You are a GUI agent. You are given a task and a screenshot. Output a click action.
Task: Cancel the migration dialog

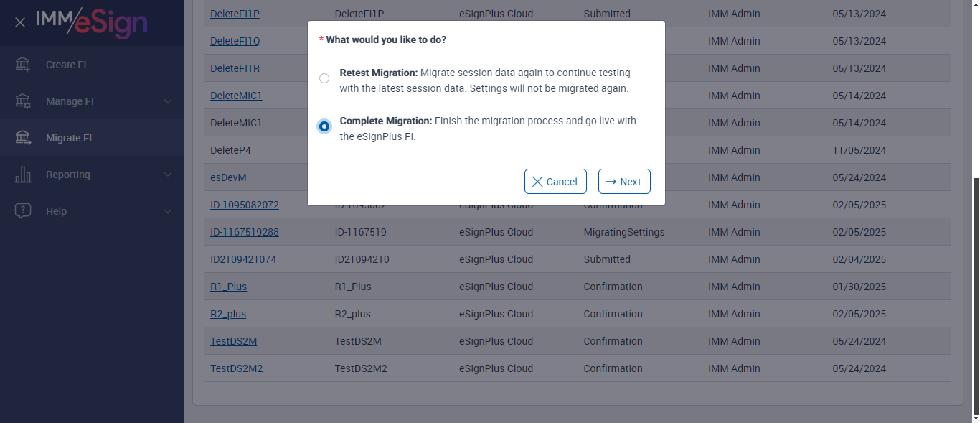(555, 182)
